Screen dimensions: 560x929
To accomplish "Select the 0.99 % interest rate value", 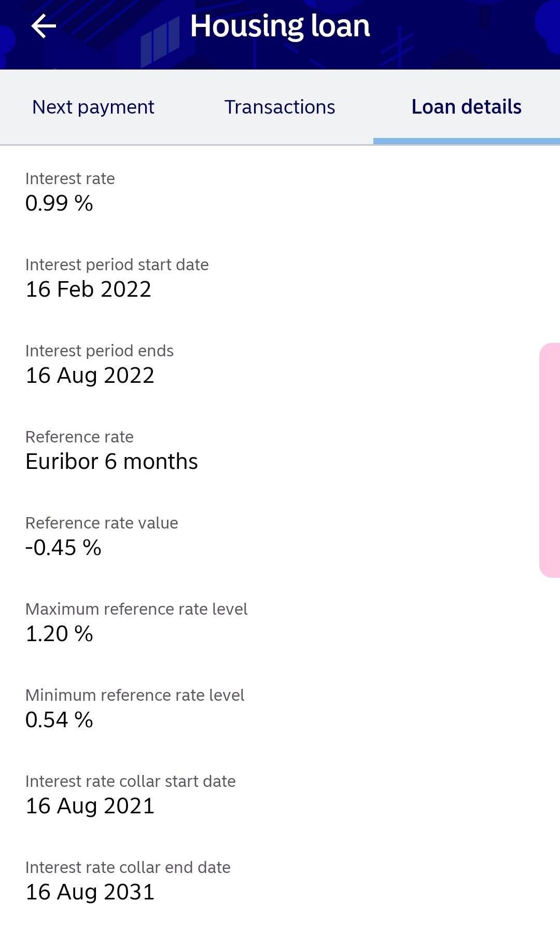I will pos(59,203).
